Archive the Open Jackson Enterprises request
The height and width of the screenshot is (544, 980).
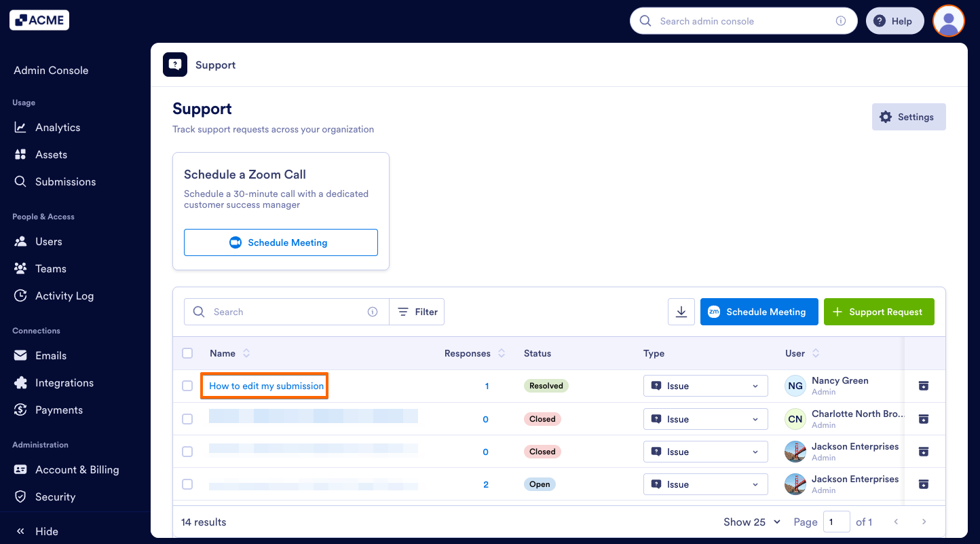923,484
